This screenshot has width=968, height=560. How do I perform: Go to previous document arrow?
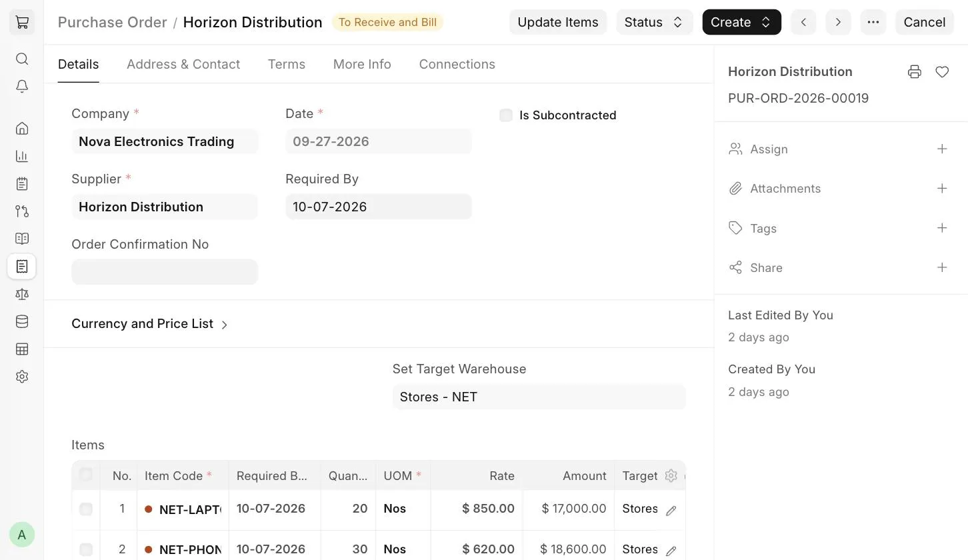803,22
